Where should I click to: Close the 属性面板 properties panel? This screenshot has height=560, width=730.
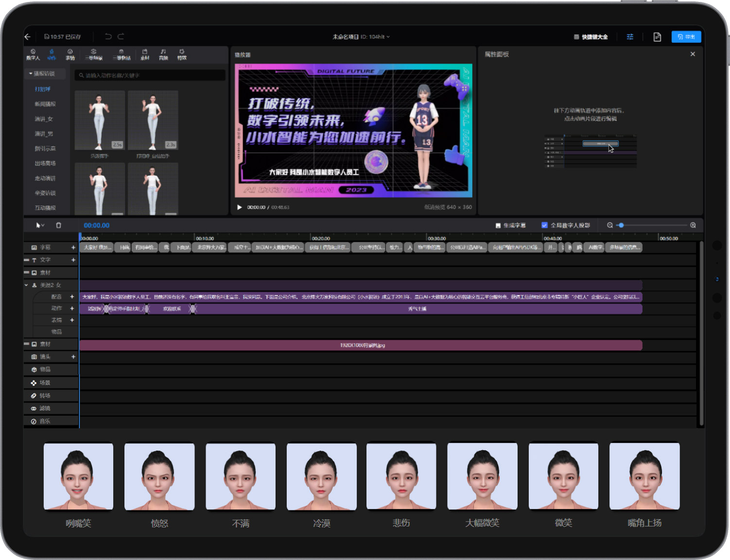coord(693,54)
